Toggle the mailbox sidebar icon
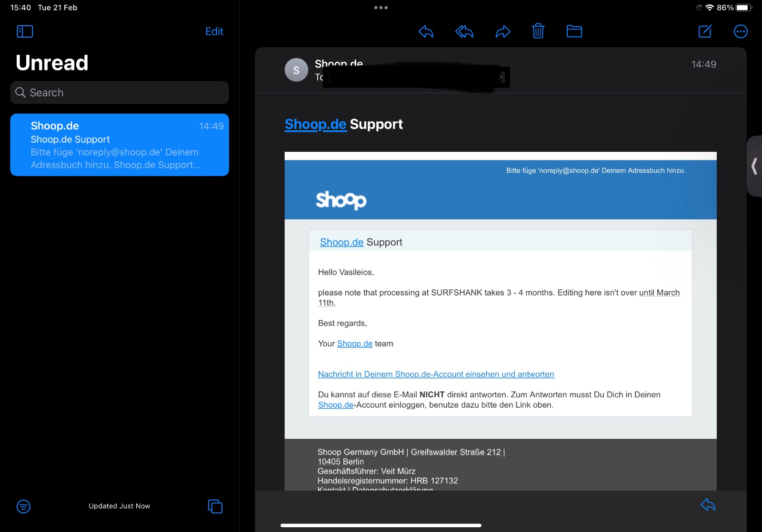762x532 pixels. pyautogui.click(x=25, y=31)
